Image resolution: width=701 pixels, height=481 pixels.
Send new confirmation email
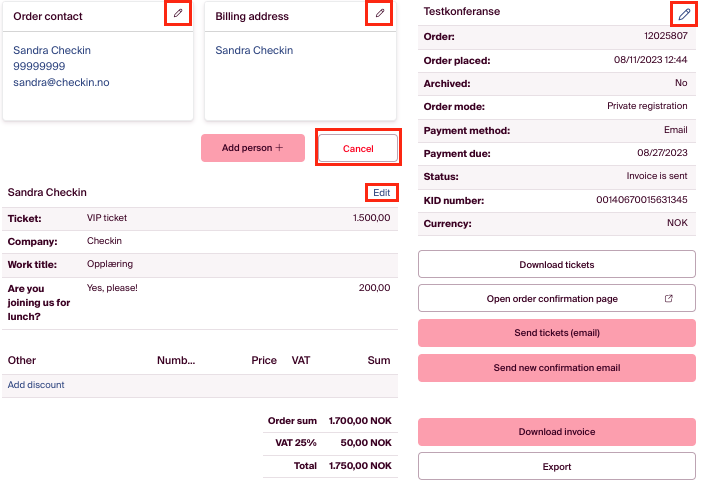[x=556, y=368]
